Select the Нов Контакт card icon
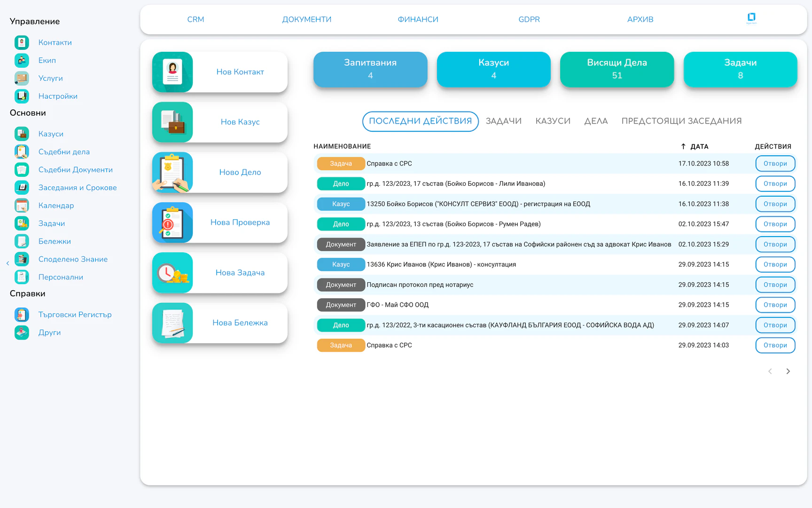Viewport: 812px width, 508px height. pyautogui.click(x=172, y=72)
